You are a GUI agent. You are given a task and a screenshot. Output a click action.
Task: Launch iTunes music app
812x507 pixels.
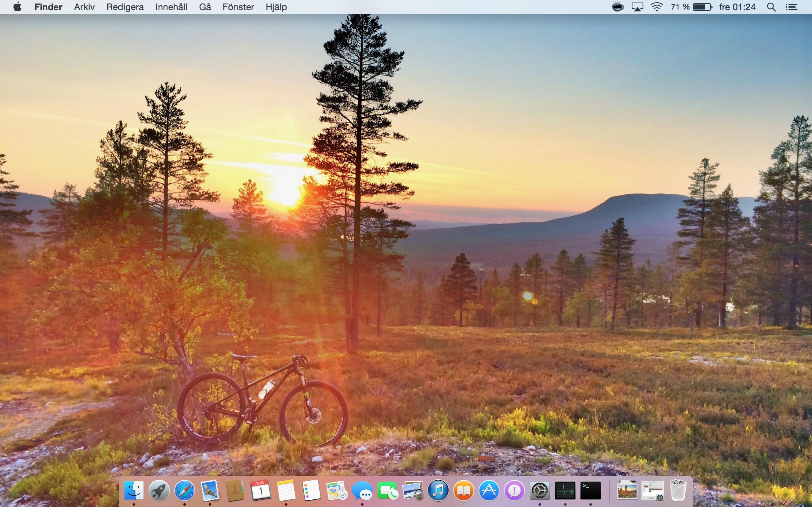(x=438, y=491)
